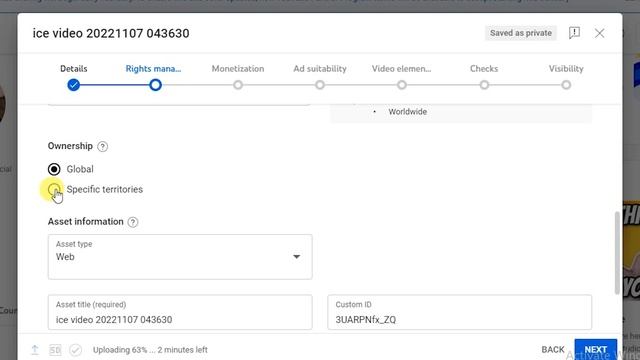Image resolution: width=640 pixels, height=360 pixels.
Task: Close the upload dialog with the X
Action: click(x=599, y=33)
